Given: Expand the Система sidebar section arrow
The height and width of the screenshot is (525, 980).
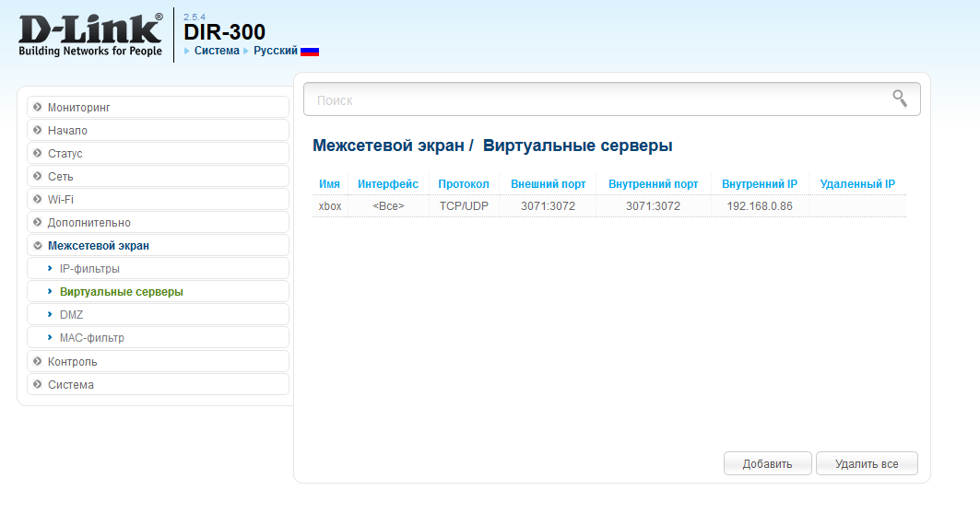Looking at the screenshot, I should point(38,385).
